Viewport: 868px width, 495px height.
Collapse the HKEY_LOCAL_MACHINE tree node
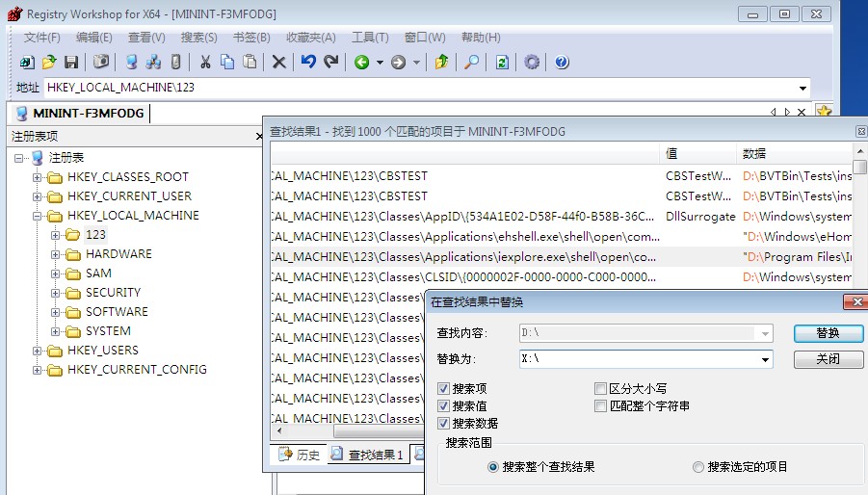[37, 217]
